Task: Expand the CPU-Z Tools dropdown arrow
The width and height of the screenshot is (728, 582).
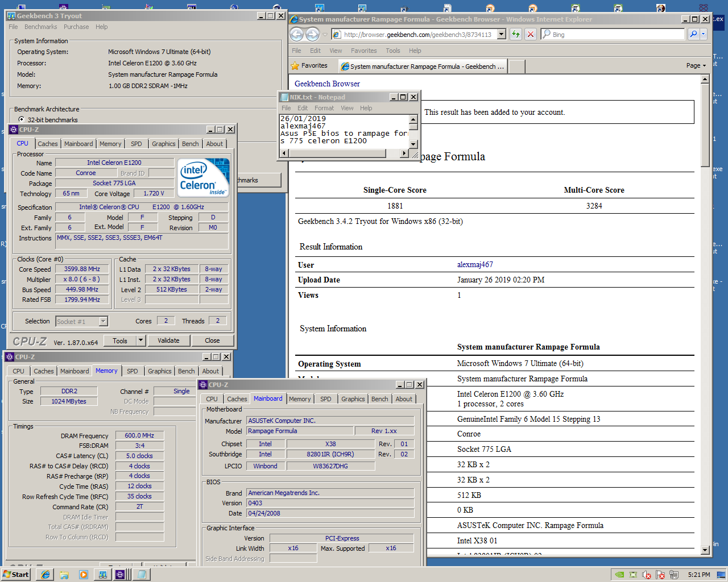Action: (140, 340)
